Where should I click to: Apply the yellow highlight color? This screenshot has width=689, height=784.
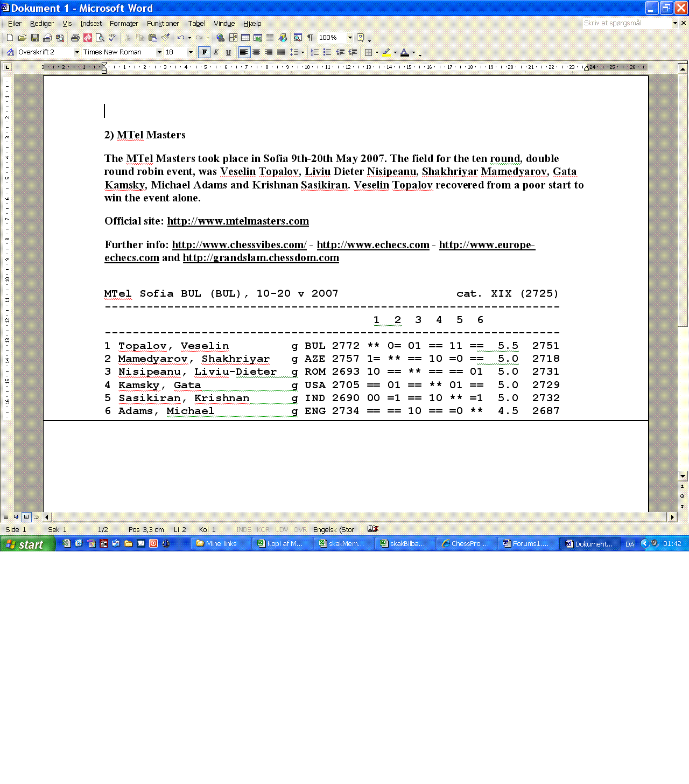click(x=386, y=52)
